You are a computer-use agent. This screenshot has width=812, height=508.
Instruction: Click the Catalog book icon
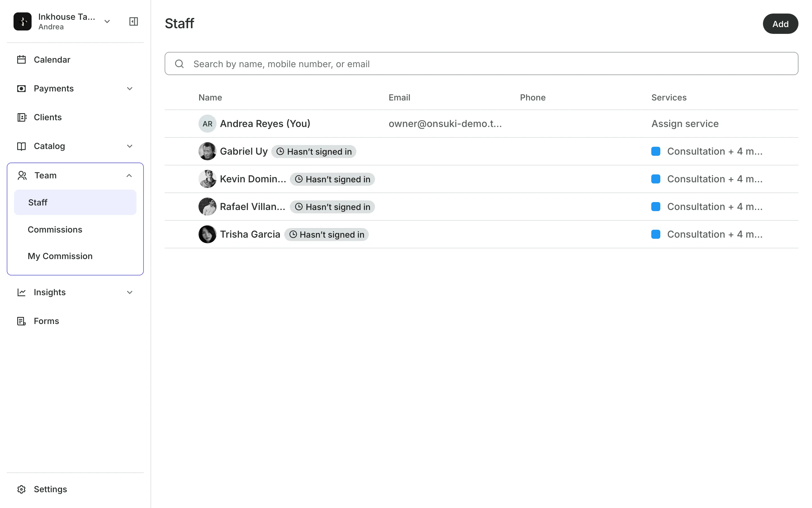click(x=21, y=146)
